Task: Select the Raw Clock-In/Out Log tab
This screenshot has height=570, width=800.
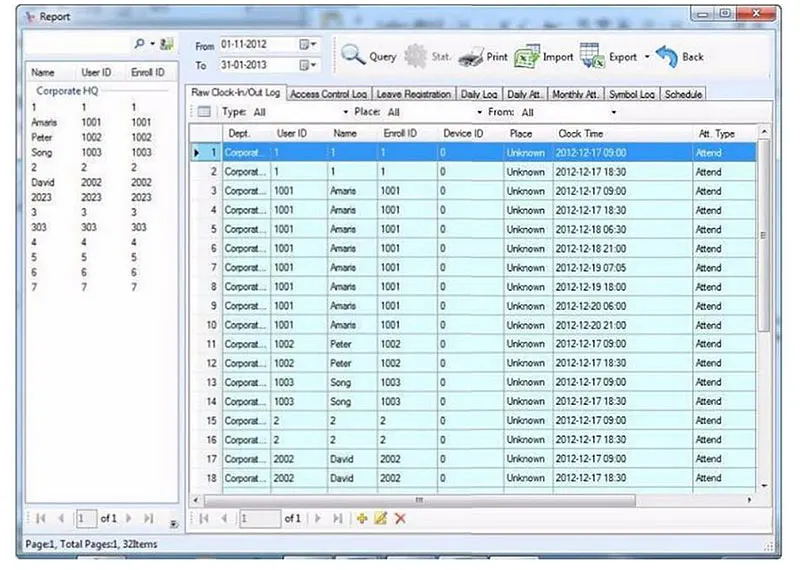Action: click(x=236, y=92)
